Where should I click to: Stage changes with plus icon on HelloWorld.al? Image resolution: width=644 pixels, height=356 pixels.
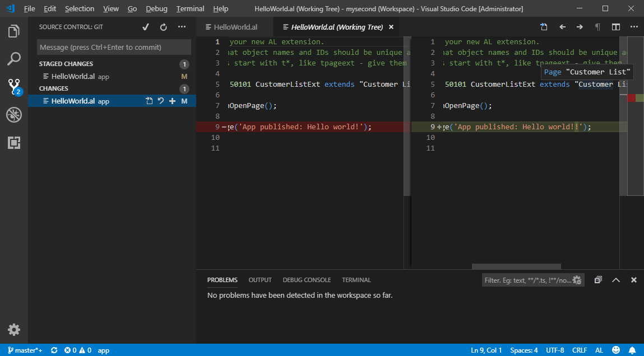click(x=173, y=101)
